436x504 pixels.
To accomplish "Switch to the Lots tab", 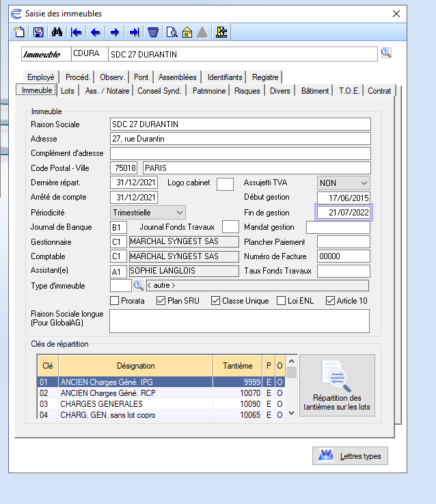I will pos(68,91).
